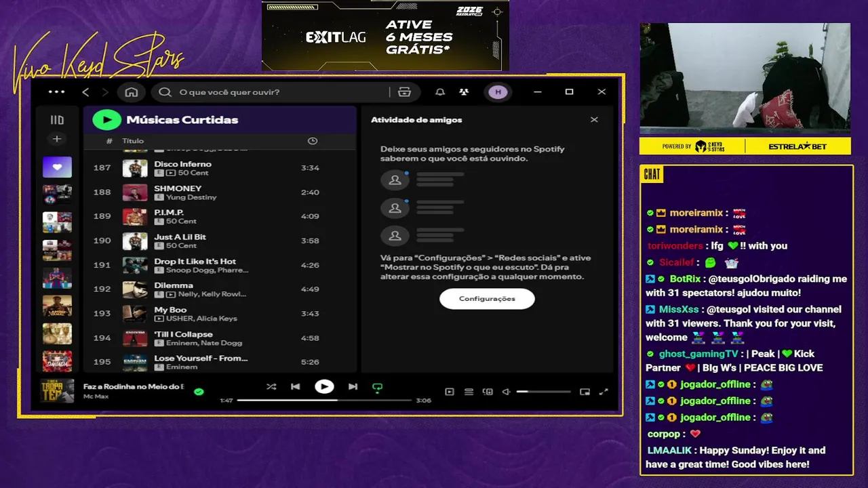Click the play button in player bar
The height and width of the screenshot is (488, 868).
point(324,387)
